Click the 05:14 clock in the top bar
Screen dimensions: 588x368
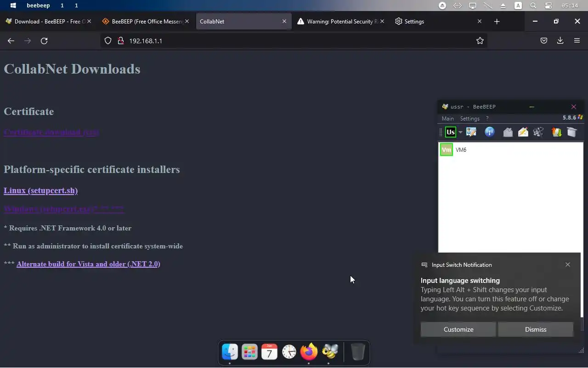tap(570, 6)
